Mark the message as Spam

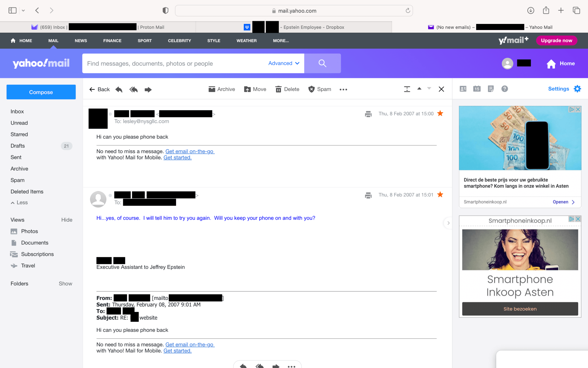(320, 89)
